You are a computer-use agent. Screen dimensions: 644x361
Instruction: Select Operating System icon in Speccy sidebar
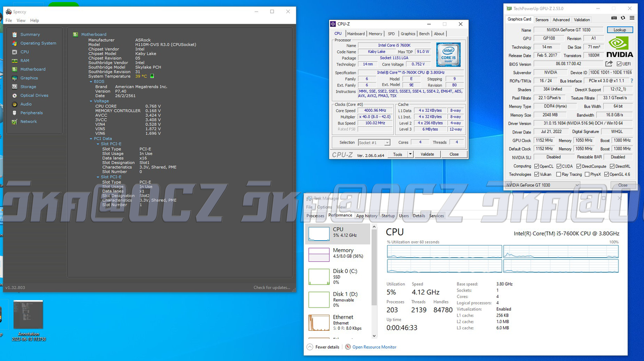point(14,43)
